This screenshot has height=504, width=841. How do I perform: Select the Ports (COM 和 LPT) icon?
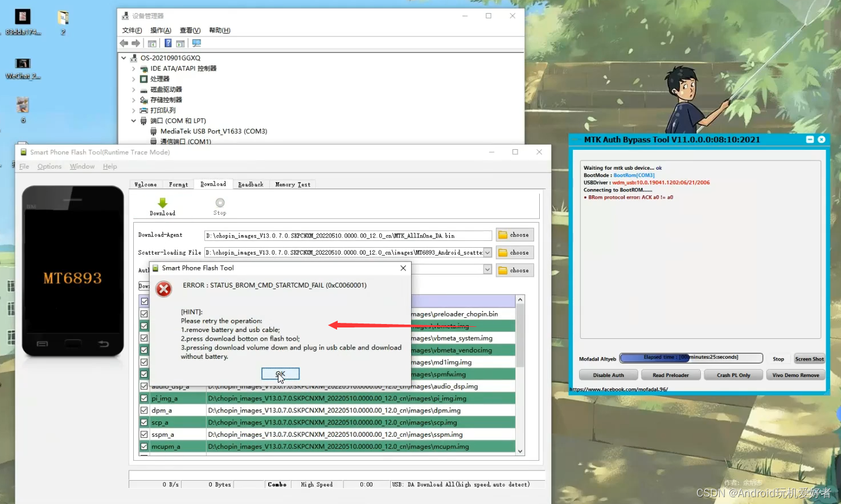(x=144, y=121)
